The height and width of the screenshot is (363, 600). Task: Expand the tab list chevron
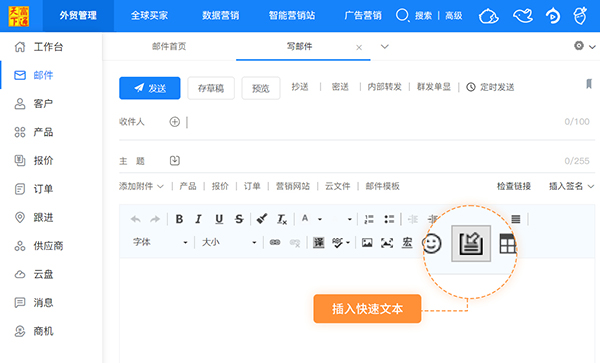[385, 47]
